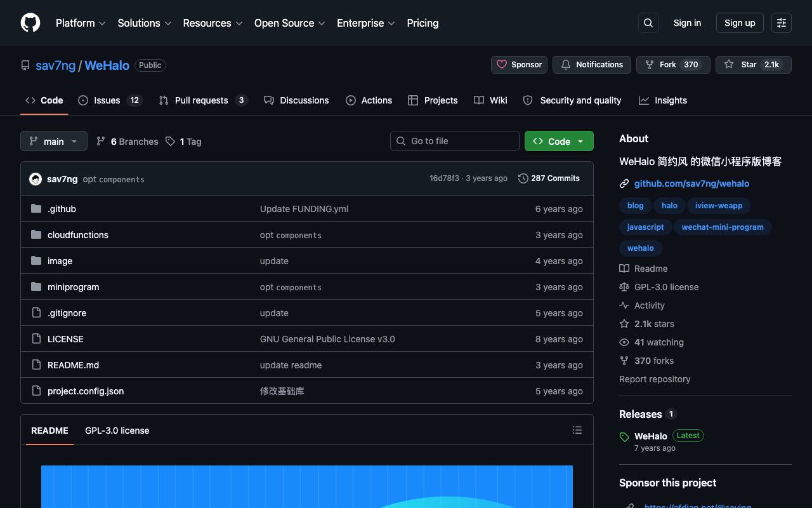Screen dimensions: 812x508
Task: Click the Go to file search field
Action: pyautogui.click(x=455, y=141)
